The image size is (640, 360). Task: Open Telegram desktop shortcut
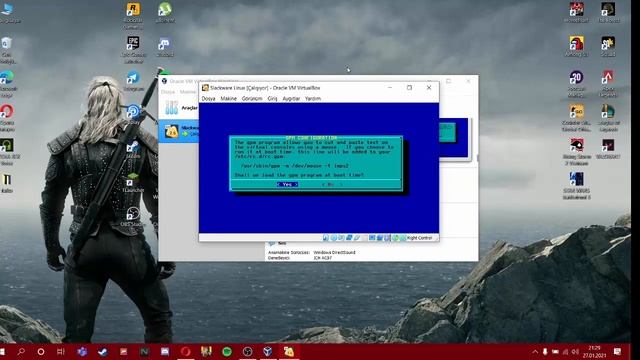click(x=133, y=81)
